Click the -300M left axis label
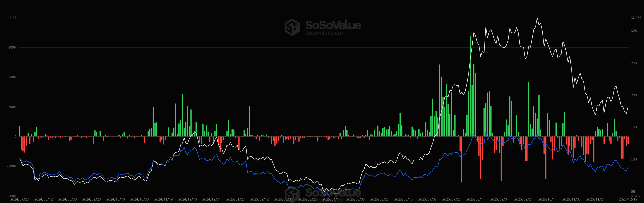This screenshot has height=203, width=644. (x=12, y=166)
